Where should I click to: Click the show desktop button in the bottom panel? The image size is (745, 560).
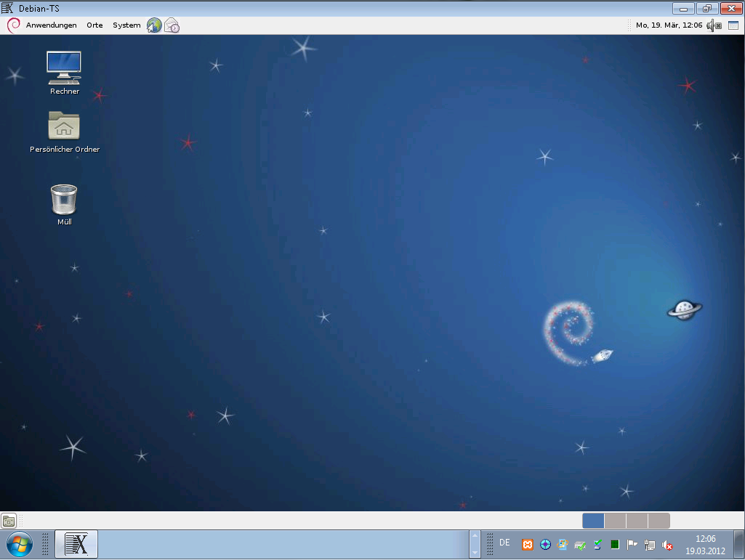click(x=9, y=521)
